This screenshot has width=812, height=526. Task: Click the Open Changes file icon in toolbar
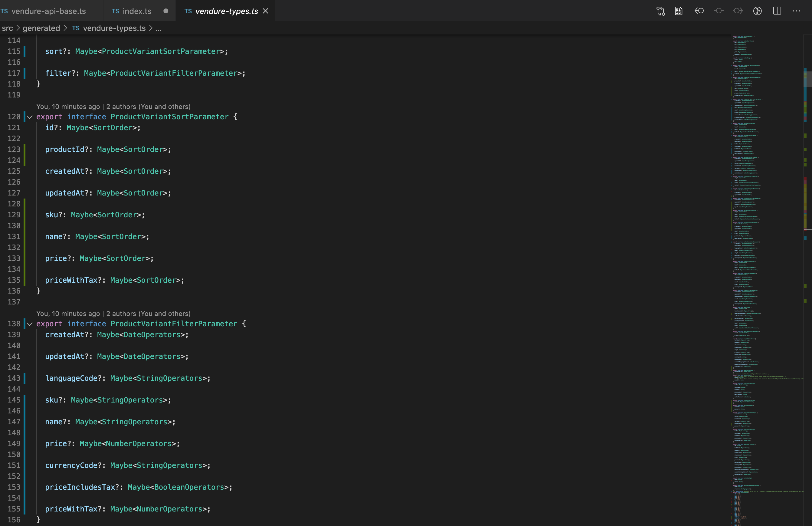tap(679, 11)
